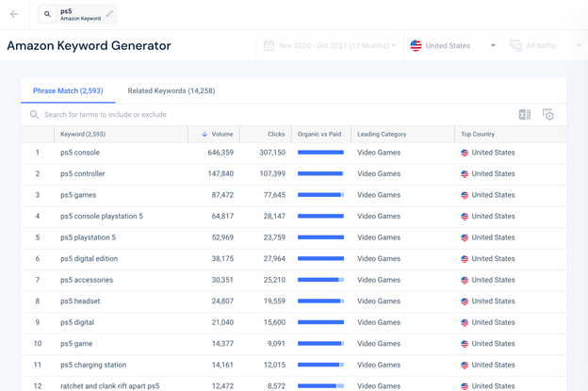Viewport: 588px width, 391px height.
Task: Click the back arrow icon
Action: pyautogui.click(x=14, y=14)
